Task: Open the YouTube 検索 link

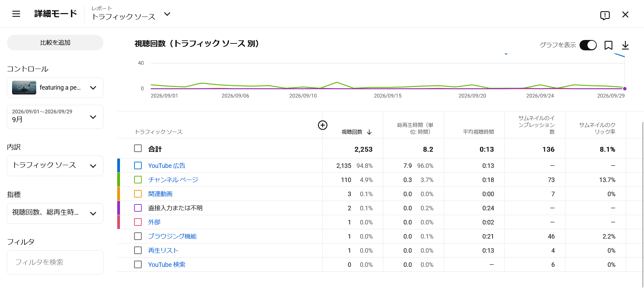Action: (167, 265)
